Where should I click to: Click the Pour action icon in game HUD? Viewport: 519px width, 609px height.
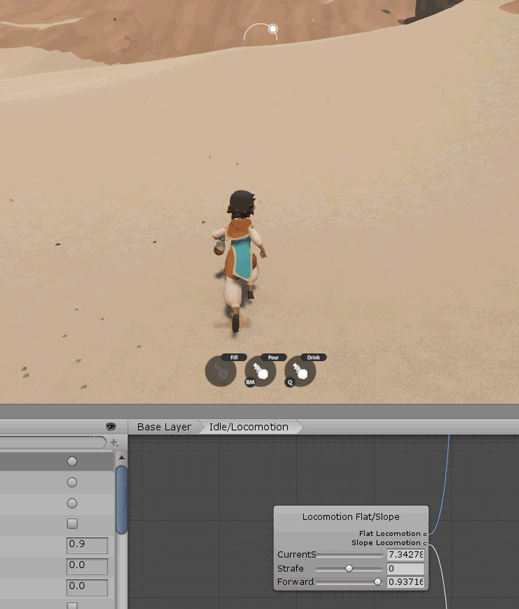click(261, 371)
